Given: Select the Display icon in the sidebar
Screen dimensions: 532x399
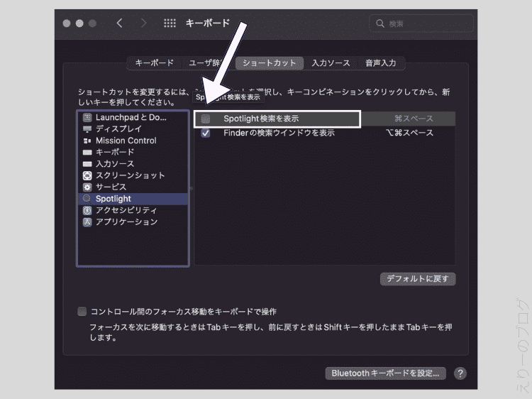Looking at the screenshot, I should pos(87,129).
